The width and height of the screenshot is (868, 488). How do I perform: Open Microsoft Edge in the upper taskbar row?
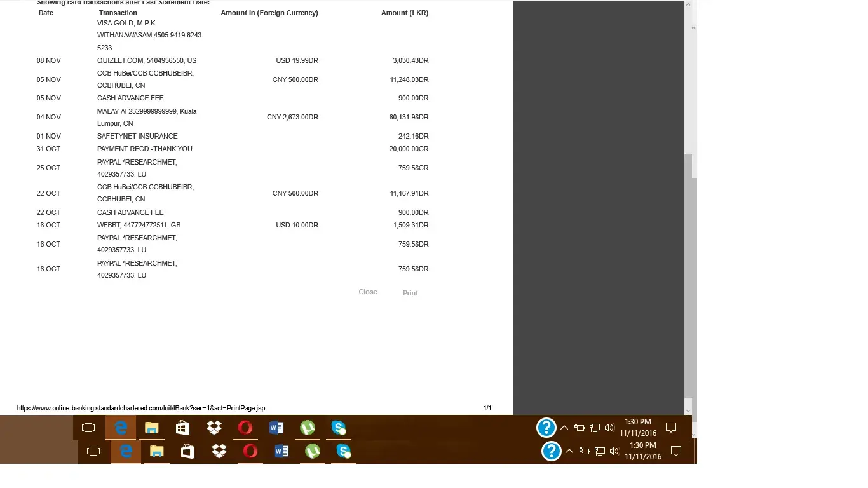(x=121, y=428)
